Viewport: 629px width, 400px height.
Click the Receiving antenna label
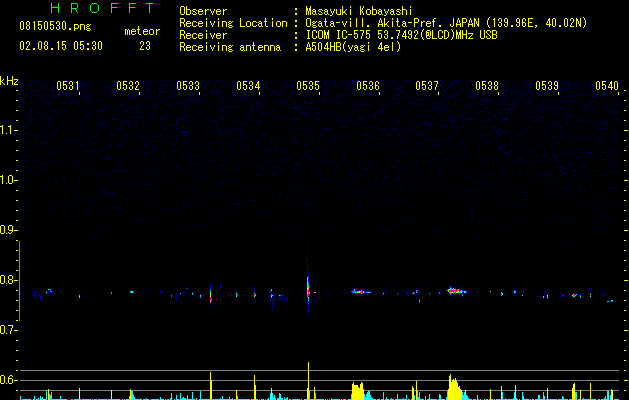tap(230, 47)
